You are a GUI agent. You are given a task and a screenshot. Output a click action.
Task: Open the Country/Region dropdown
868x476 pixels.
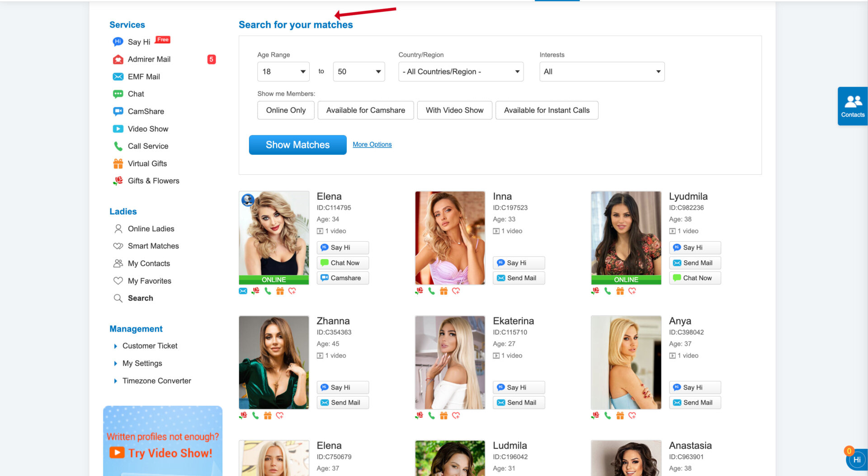tap(460, 71)
